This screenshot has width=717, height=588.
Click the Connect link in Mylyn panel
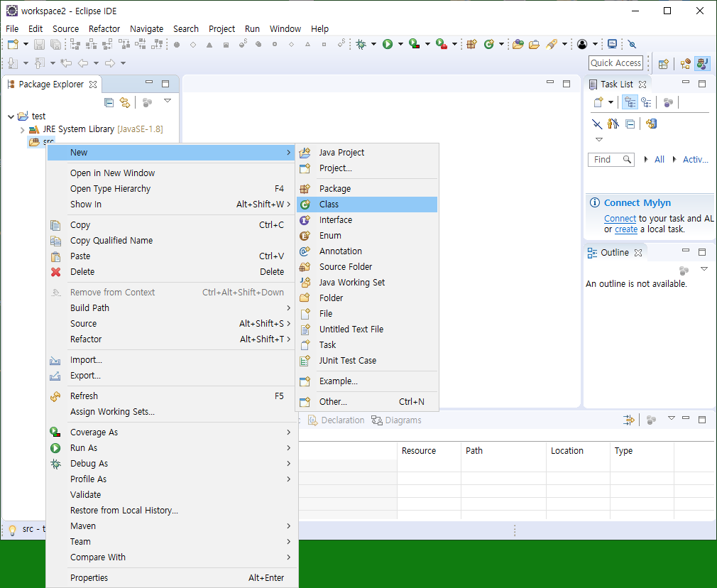620,219
